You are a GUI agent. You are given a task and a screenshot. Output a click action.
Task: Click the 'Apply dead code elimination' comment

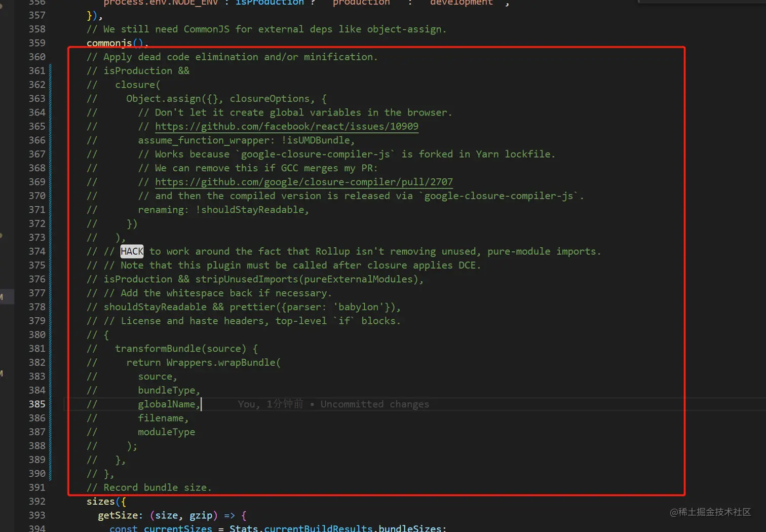pos(232,57)
